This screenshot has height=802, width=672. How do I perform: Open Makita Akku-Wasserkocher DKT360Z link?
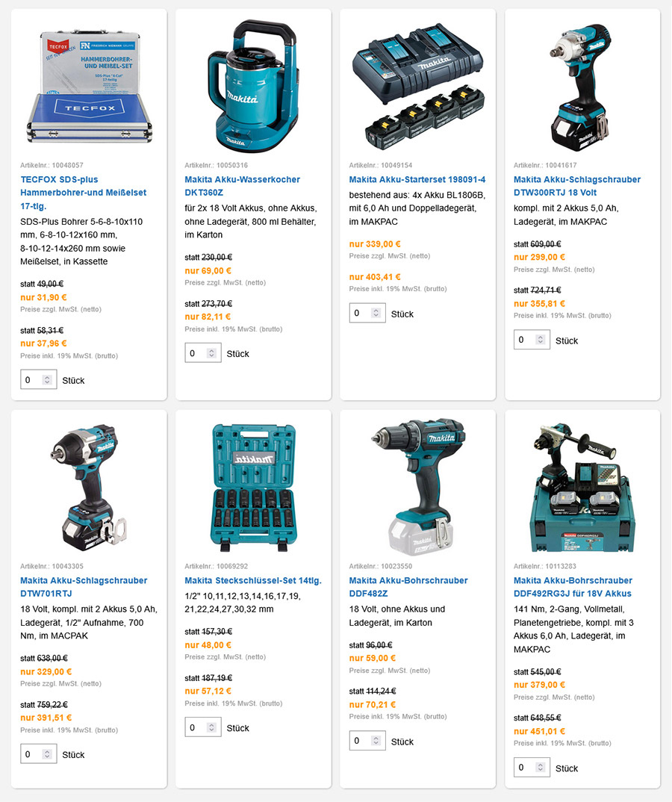tap(242, 186)
